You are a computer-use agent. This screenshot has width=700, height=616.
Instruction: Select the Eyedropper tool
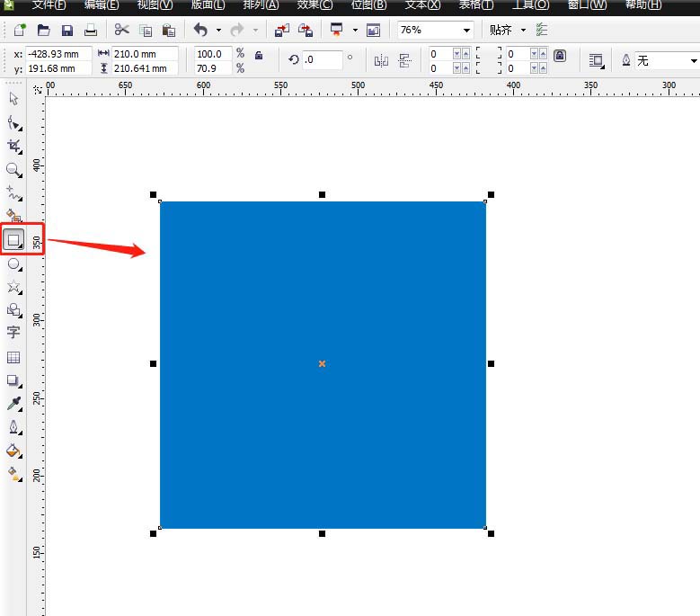13,404
